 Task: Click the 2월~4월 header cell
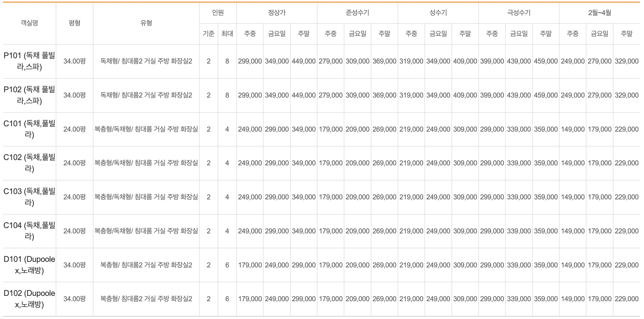599,12
